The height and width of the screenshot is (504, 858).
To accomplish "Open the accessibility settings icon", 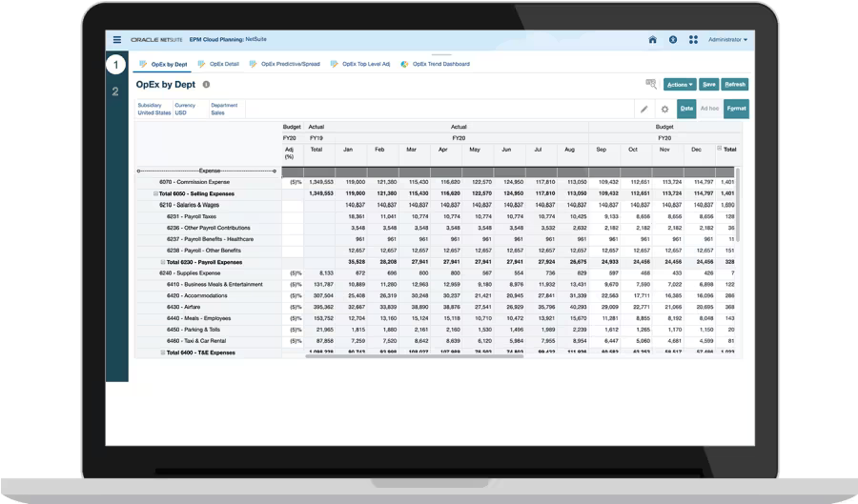I will [x=673, y=40].
